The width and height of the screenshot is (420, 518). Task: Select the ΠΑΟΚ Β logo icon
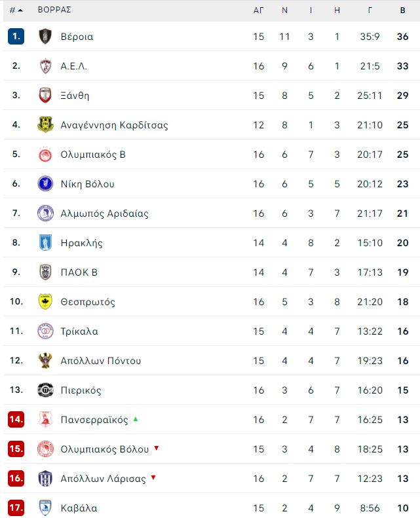(x=45, y=272)
